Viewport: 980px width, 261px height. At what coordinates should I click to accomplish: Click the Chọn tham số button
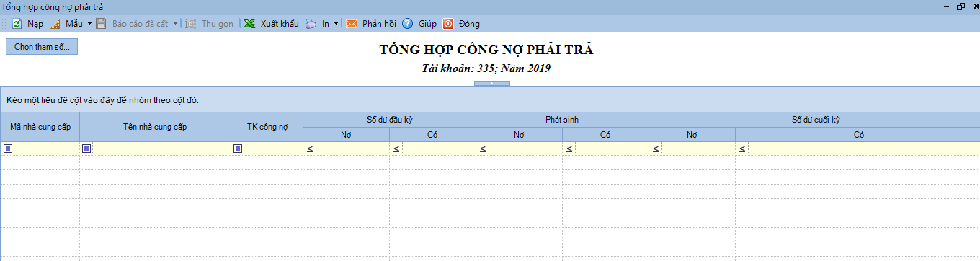click(x=42, y=46)
